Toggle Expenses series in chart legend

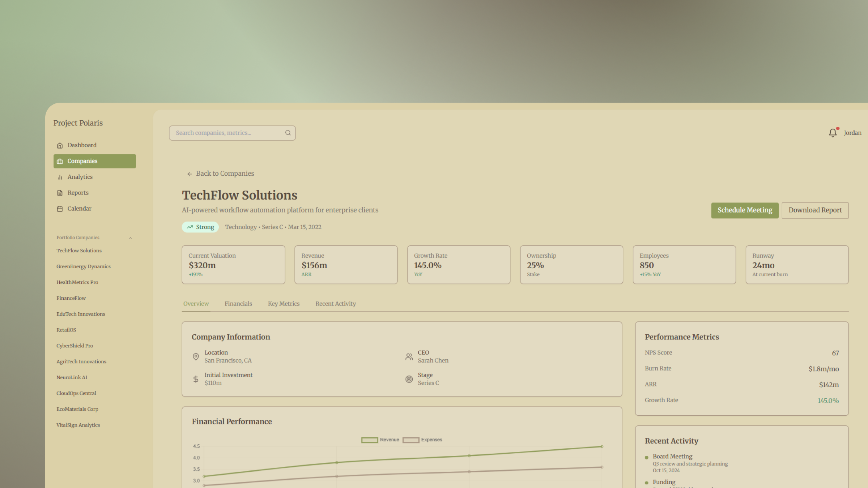(422, 440)
